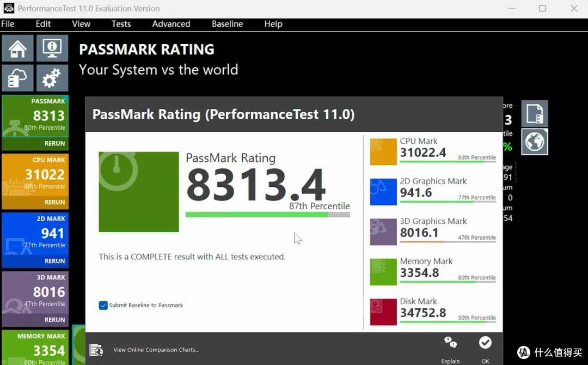Click the 8313.4 PassMark Rating score
This screenshot has height=365, width=588.
pos(256,185)
